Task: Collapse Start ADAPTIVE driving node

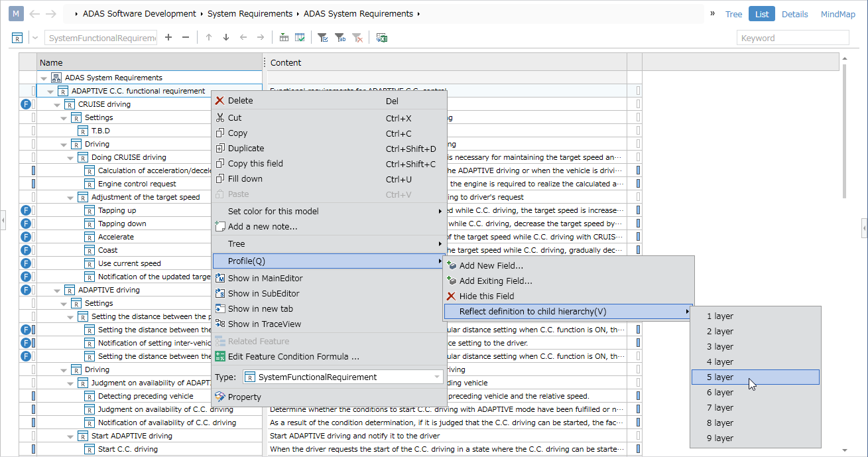Action: click(70, 436)
